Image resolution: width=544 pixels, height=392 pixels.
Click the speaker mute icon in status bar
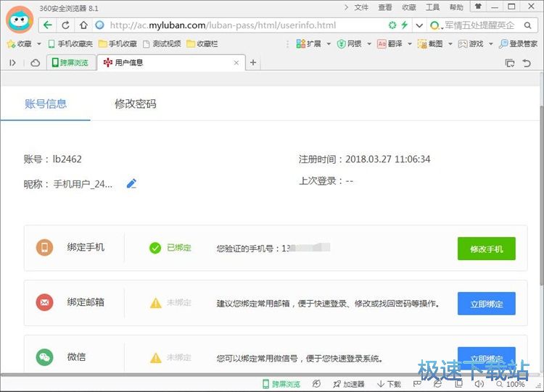[x=479, y=384]
